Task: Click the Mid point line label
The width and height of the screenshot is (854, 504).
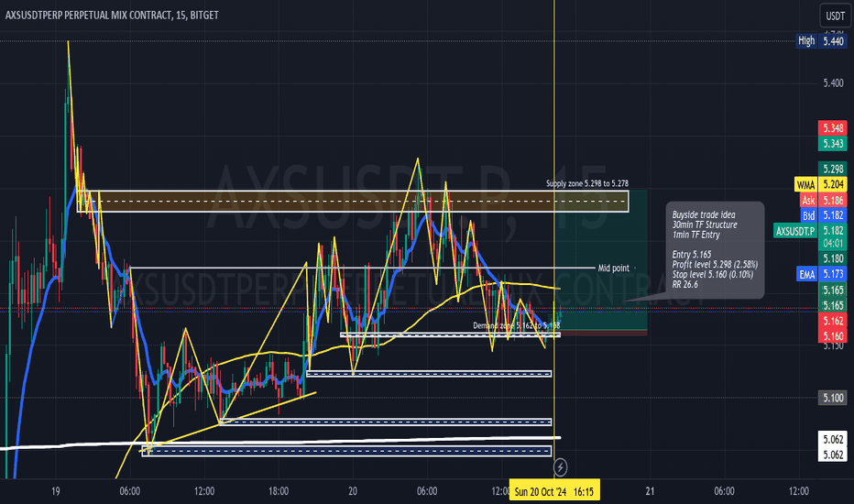Action: tap(613, 268)
